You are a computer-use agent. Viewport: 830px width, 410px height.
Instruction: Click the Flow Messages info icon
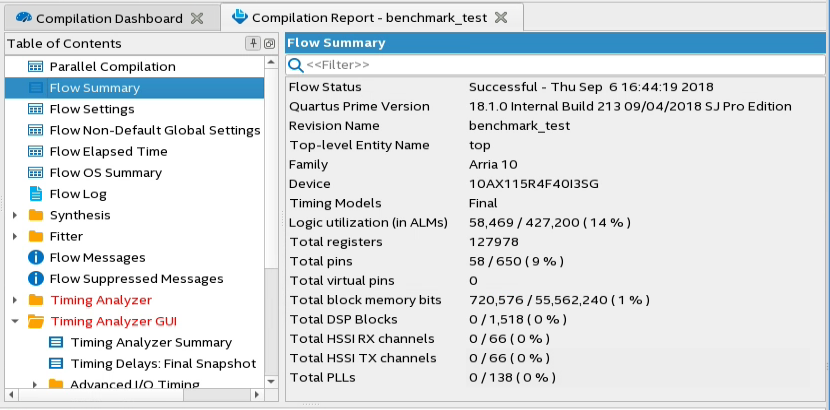[36, 258]
